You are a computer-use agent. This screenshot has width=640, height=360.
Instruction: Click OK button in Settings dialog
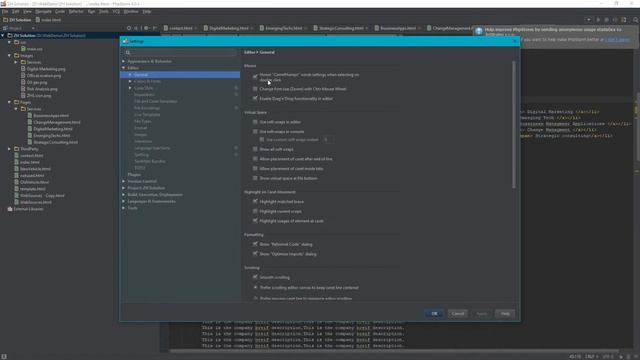click(434, 313)
